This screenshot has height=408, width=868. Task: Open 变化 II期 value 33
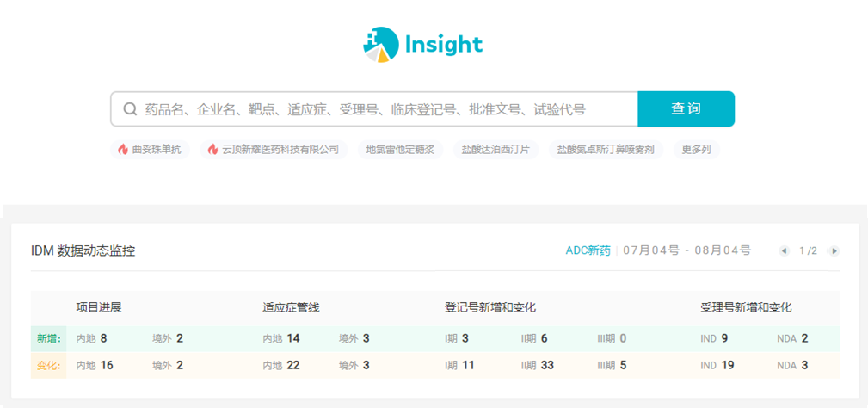[x=547, y=365]
